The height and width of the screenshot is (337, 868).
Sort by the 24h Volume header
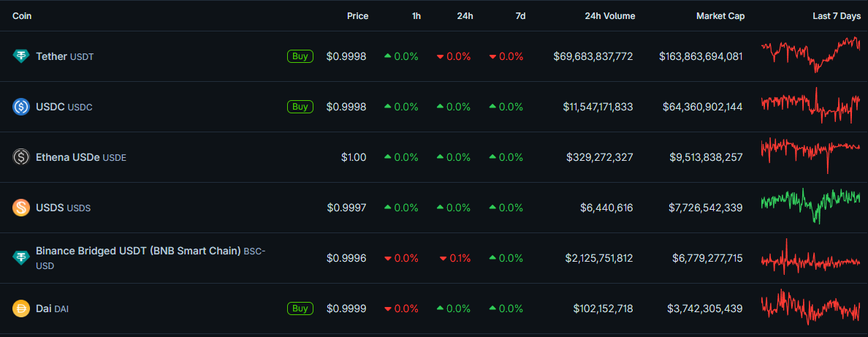pos(609,16)
